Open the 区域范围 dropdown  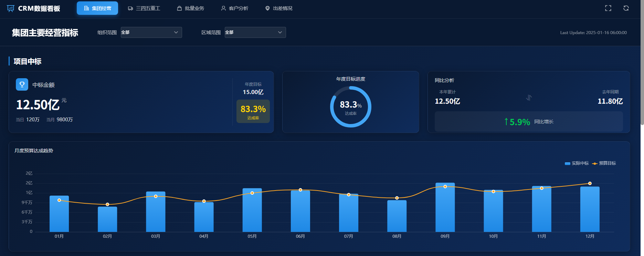[255, 32]
